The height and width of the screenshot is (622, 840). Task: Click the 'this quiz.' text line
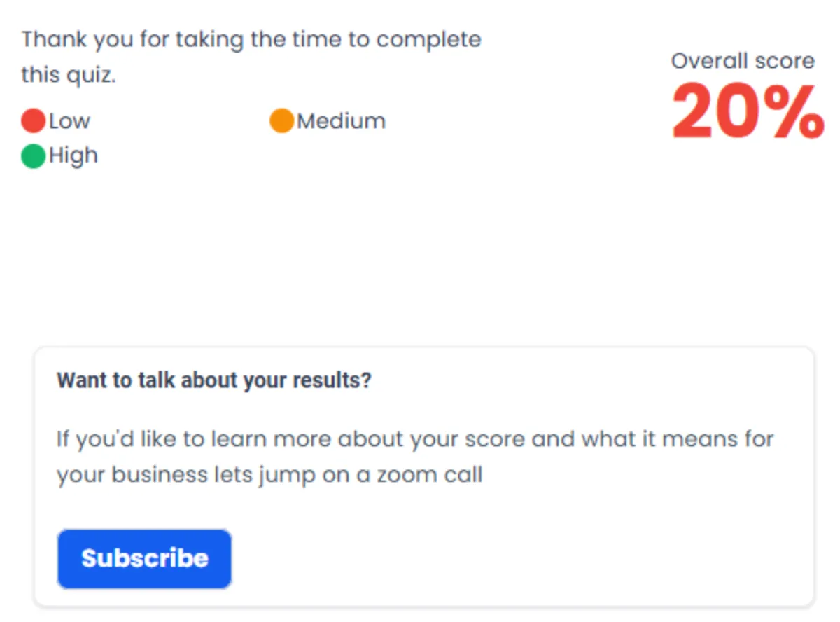pos(68,74)
